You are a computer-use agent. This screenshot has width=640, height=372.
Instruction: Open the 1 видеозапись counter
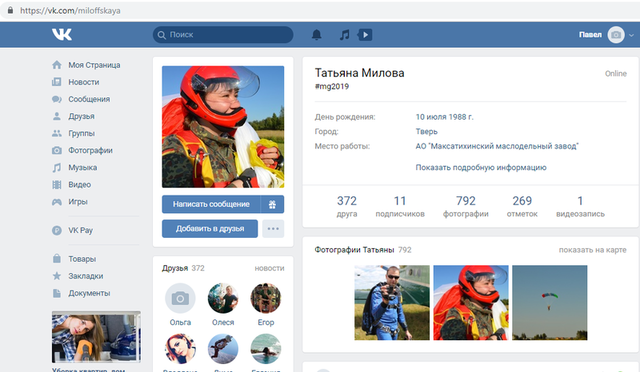580,206
